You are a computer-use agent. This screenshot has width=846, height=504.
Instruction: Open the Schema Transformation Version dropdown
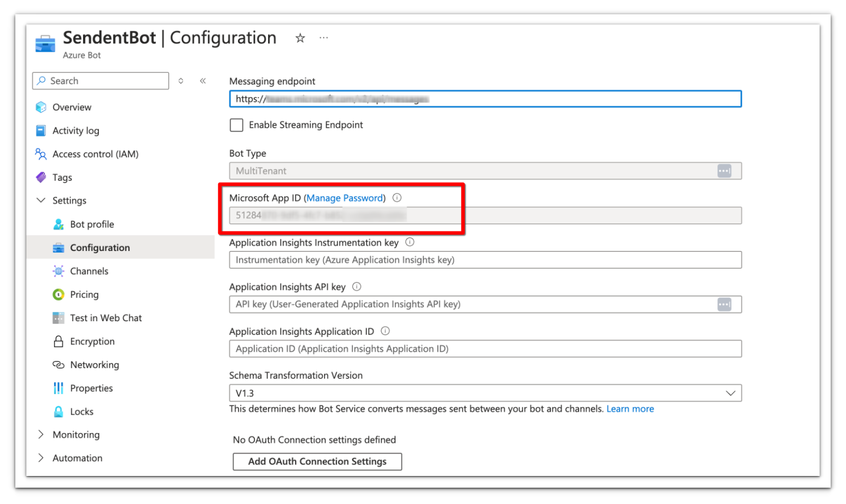click(731, 393)
